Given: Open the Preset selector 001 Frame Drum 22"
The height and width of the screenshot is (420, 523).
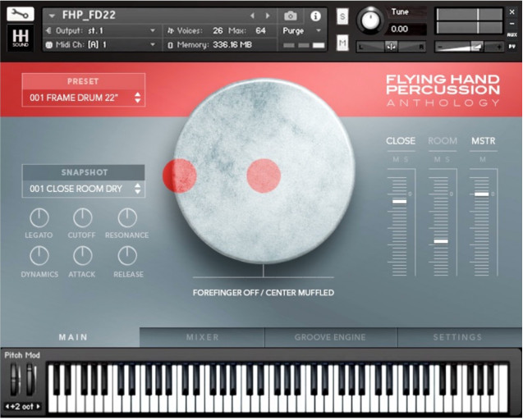Looking at the screenshot, I should coord(84,98).
